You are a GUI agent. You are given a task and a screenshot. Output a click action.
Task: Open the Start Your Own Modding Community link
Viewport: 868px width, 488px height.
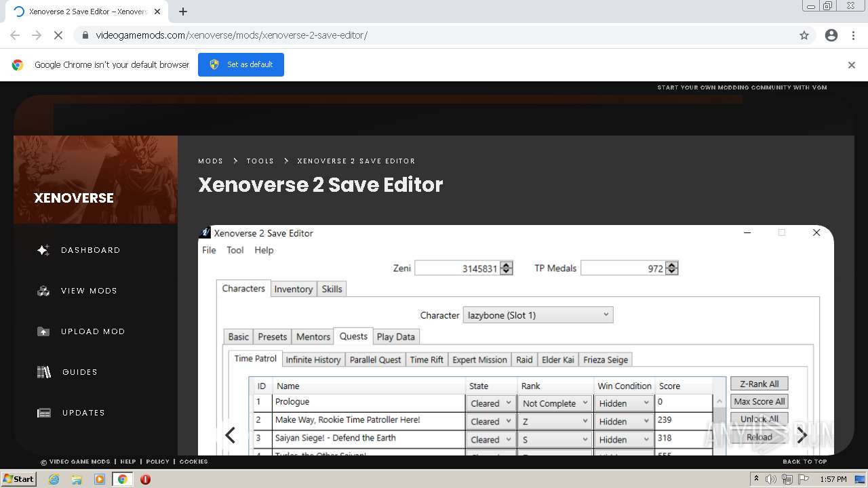[x=742, y=87]
